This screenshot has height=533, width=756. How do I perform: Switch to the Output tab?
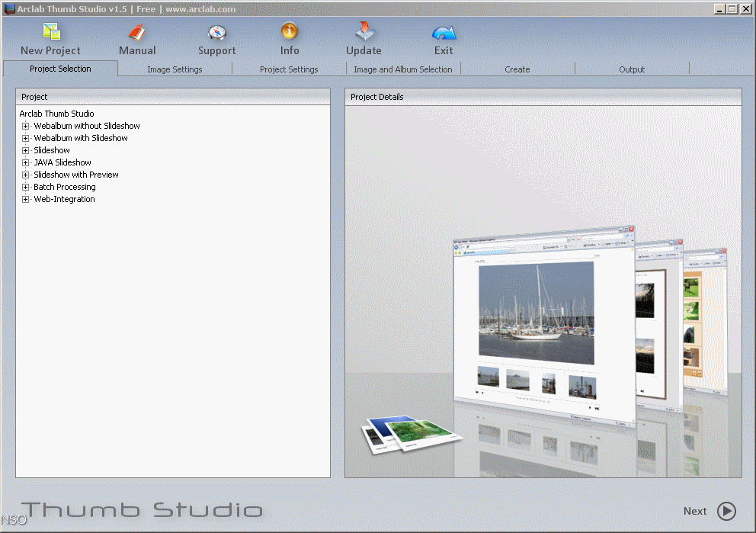point(632,69)
